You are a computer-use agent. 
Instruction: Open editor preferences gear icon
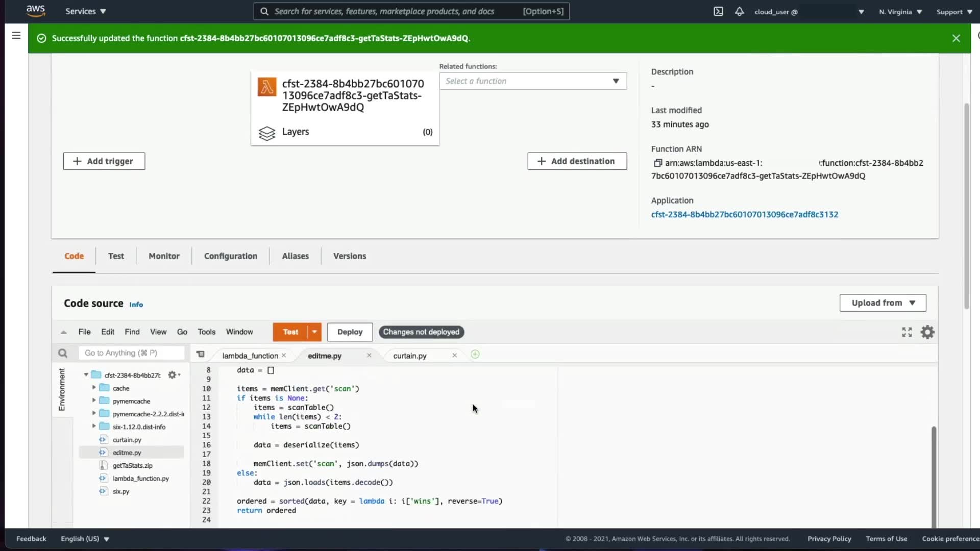pos(927,332)
